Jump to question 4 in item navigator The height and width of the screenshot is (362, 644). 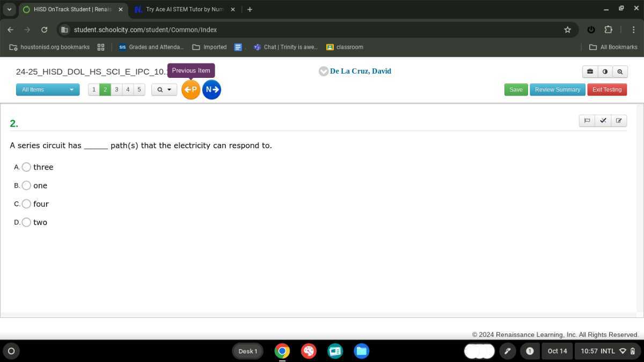click(x=128, y=90)
